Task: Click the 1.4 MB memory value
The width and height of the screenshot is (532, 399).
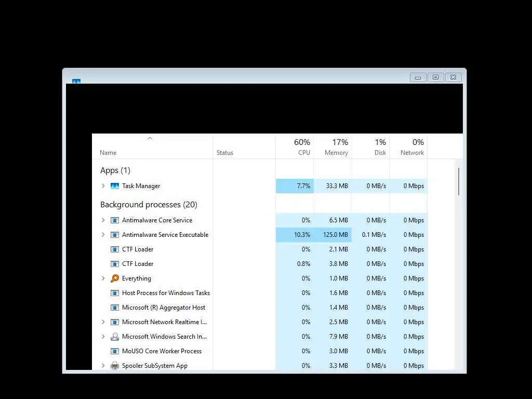Action: (x=339, y=308)
